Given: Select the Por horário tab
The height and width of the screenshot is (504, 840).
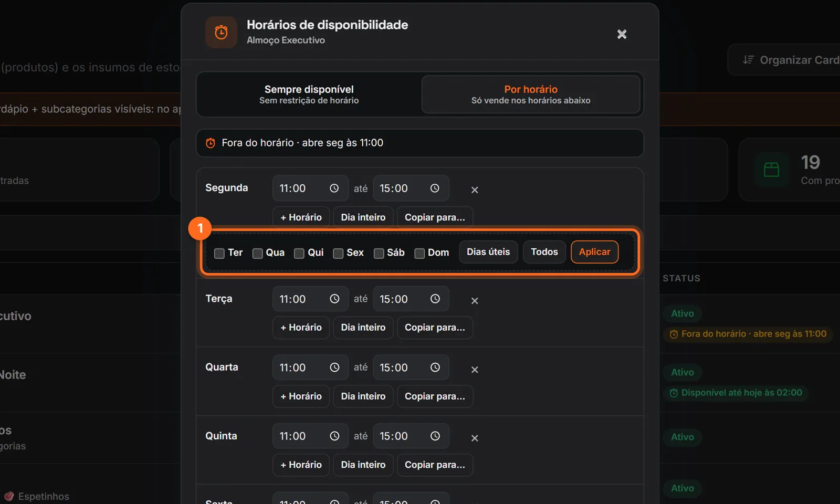Looking at the screenshot, I should pyautogui.click(x=531, y=94).
